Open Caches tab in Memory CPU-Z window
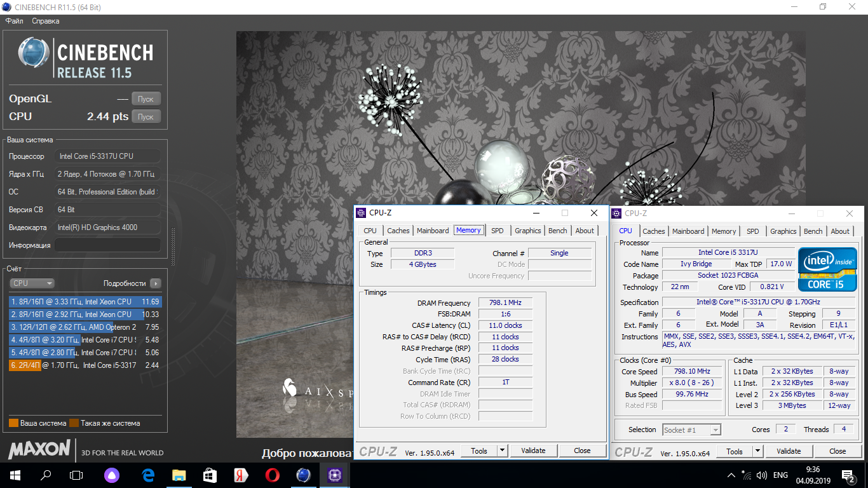Image resolution: width=868 pixels, height=488 pixels. tap(398, 231)
